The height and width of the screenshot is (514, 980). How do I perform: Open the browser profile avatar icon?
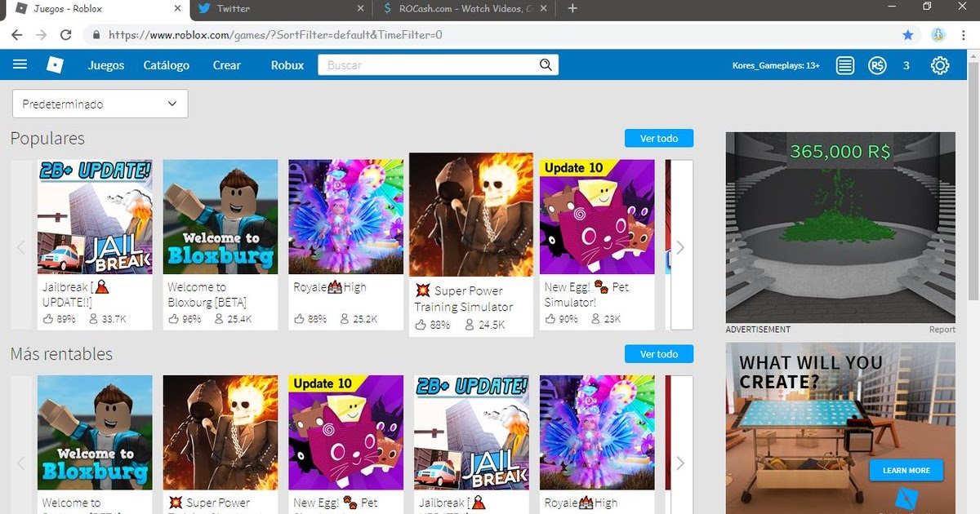tap(938, 35)
